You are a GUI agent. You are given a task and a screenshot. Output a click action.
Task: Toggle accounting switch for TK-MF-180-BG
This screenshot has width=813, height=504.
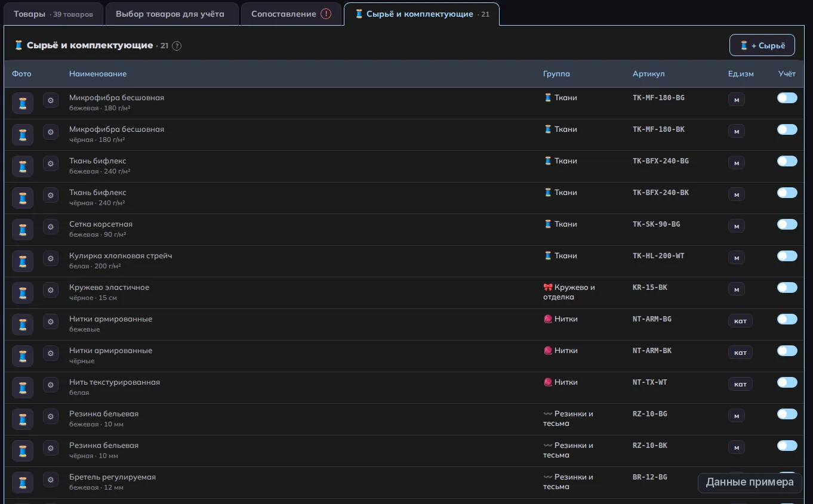tap(787, 98)
